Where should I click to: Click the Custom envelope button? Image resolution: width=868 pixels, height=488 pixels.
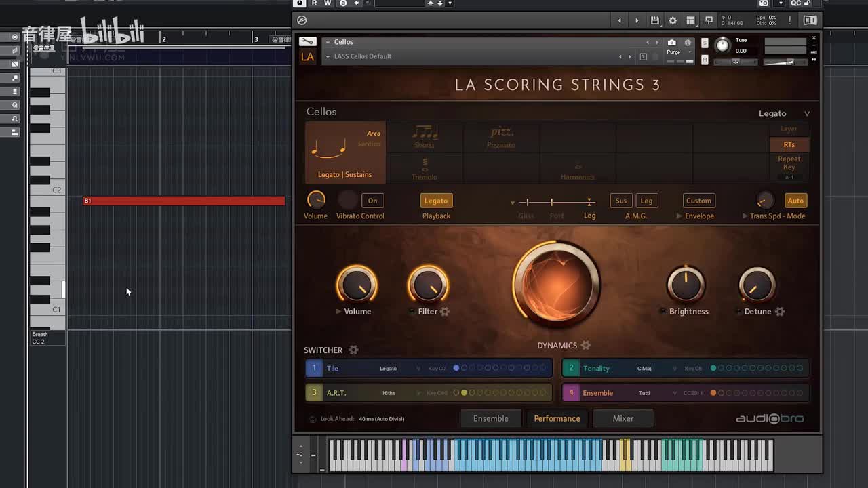(698, 201)
